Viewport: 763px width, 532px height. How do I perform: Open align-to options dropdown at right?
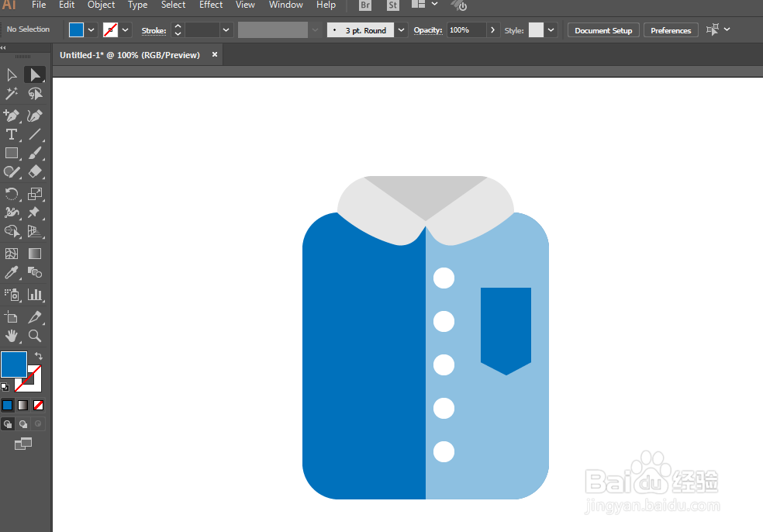click(727, 29)
